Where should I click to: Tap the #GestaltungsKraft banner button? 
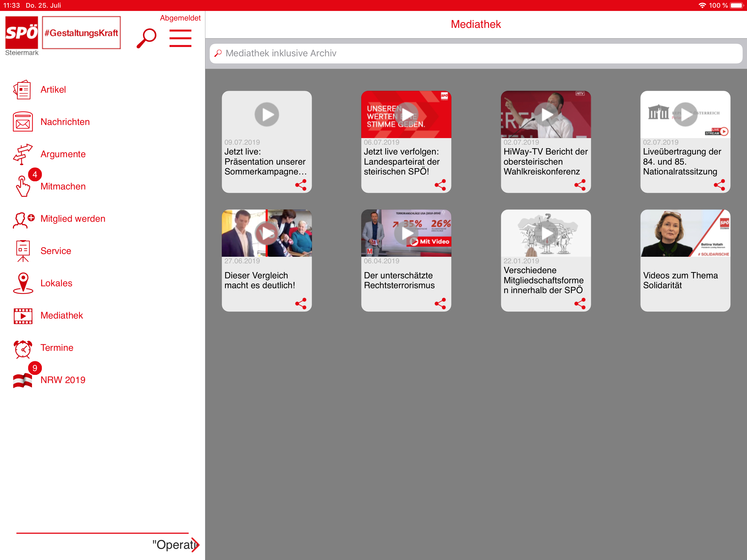coord(81,33)
